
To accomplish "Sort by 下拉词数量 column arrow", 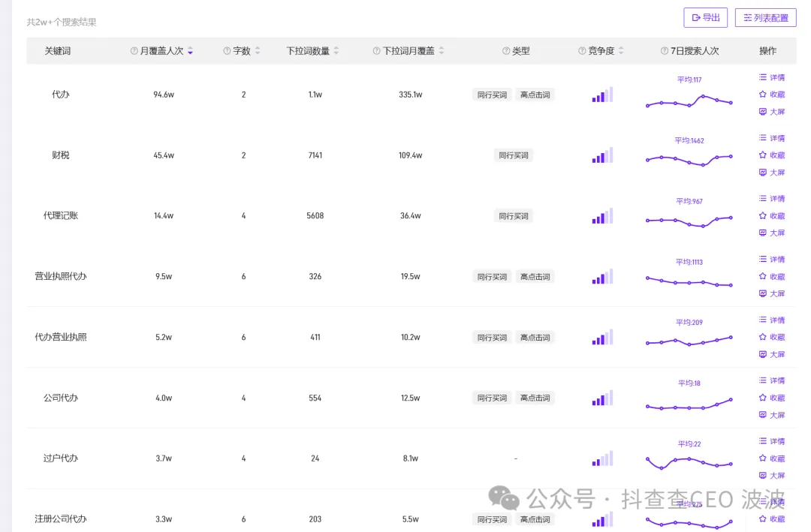I will coord(336,51).
